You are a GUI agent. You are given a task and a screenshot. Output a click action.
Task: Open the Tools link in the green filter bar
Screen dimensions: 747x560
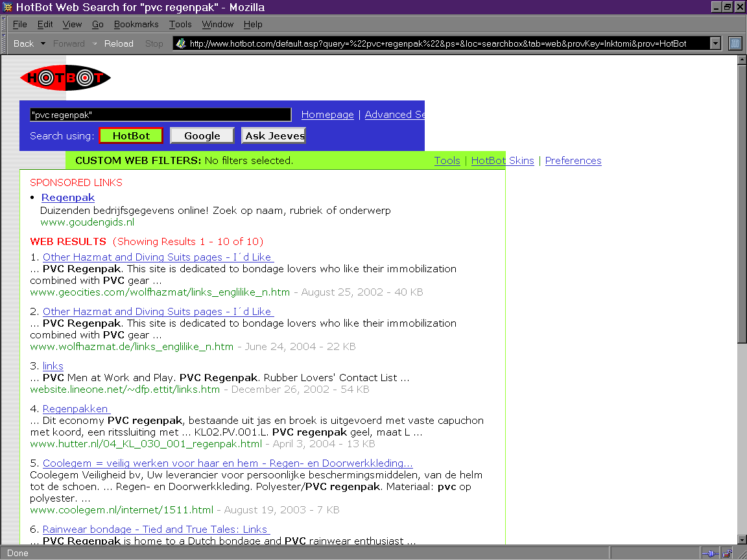coord(447,161)
